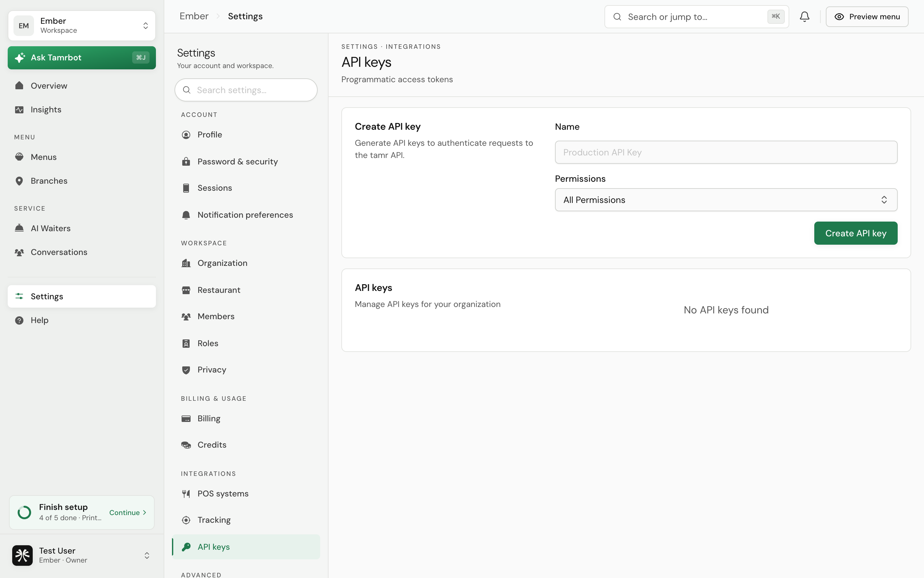Open Roles settings
Screen dimensions: 924x578
246,343
